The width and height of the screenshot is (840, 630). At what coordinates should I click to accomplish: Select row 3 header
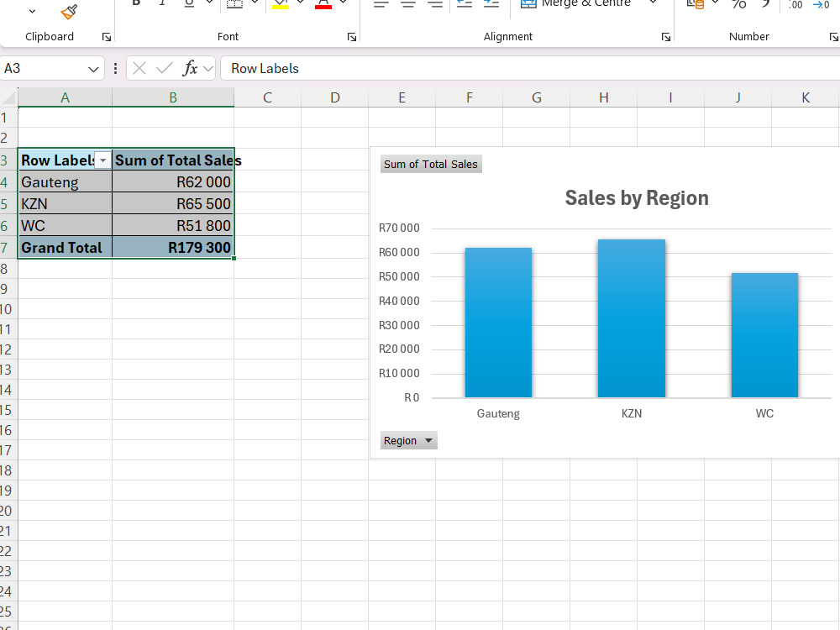click(x=8, y=160)
